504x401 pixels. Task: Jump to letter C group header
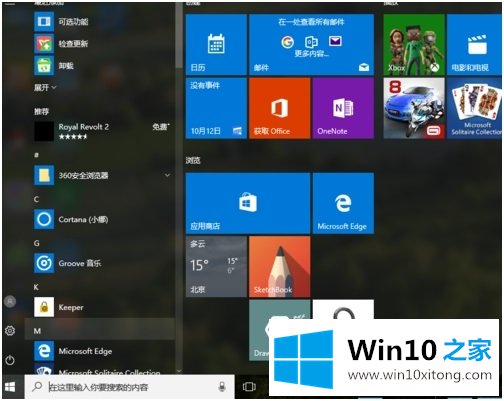36,199
